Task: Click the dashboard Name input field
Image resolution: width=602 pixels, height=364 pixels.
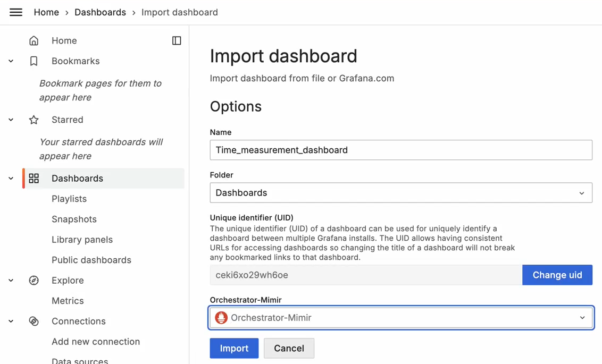Action: click(x=401, y=150)
